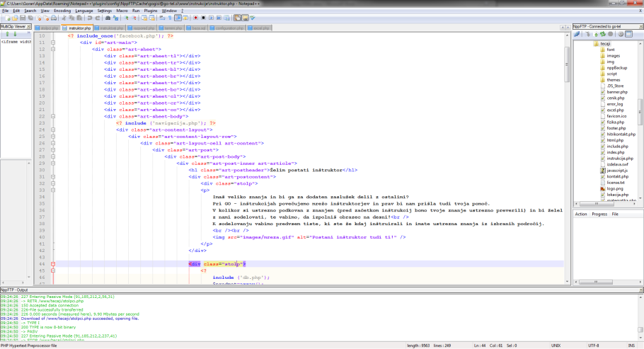
Task: Click the Action column header in queue
Action: click(581, 214)
